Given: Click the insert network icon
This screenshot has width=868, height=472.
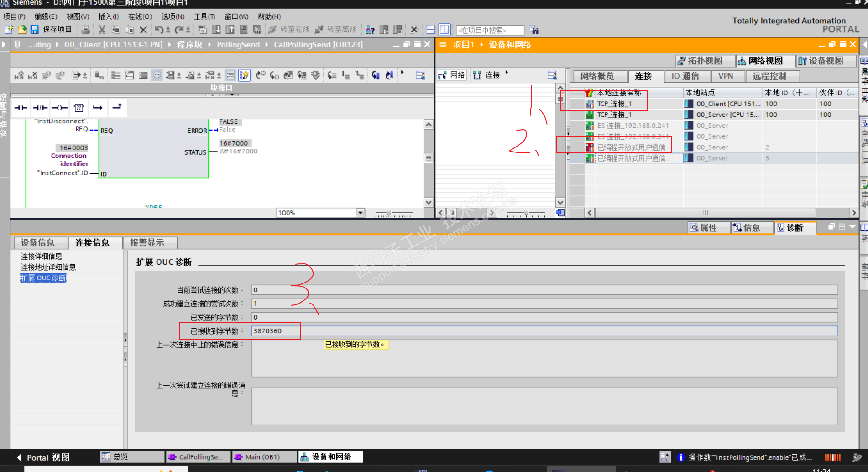Looking at the screenshot, I should click(x=19, y=75).
